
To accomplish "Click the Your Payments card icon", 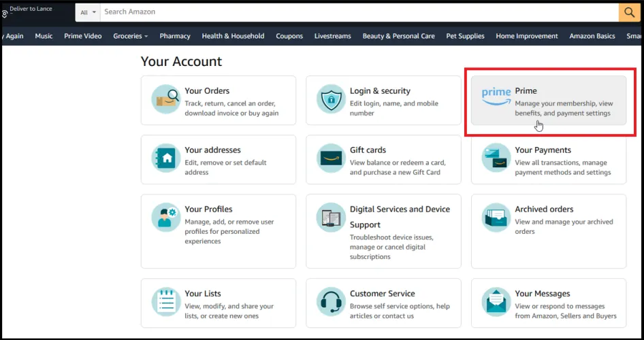I will pos(496,158).
